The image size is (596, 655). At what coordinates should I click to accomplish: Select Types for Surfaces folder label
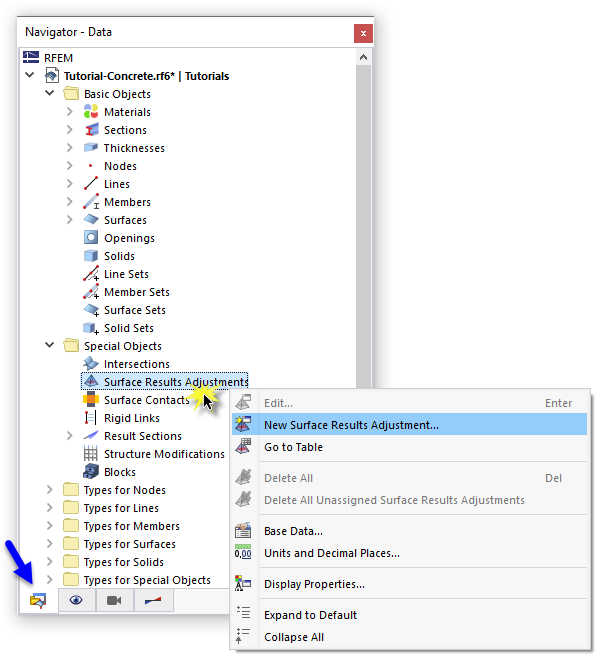pos(129,544)
